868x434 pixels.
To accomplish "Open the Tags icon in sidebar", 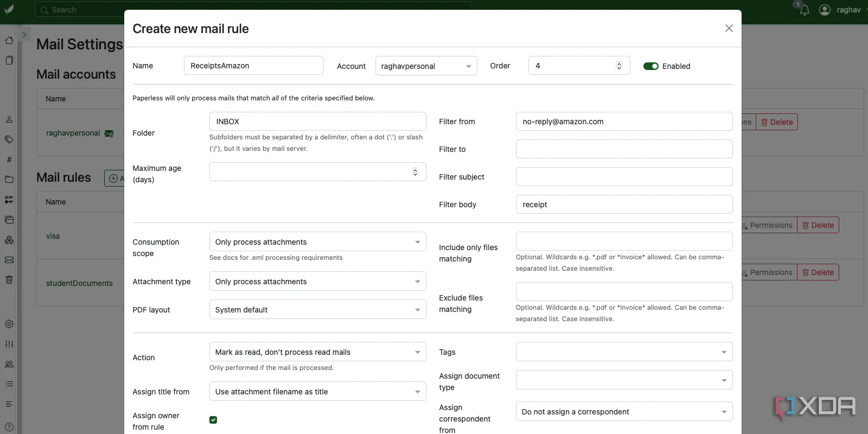I will (9, 139).
